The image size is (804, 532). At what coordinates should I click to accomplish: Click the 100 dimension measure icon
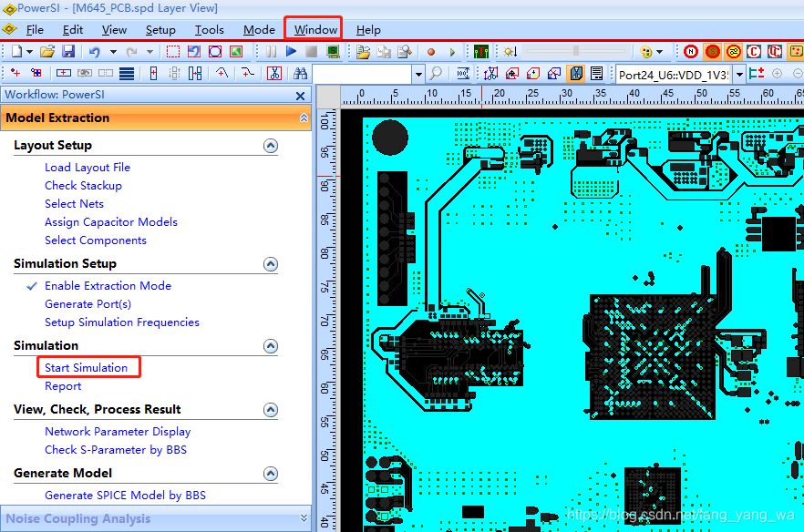tap(462, 73)
